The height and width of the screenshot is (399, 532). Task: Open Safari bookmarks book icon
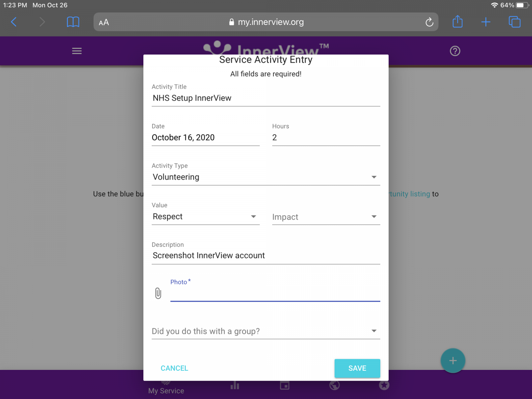coord(73,22)
